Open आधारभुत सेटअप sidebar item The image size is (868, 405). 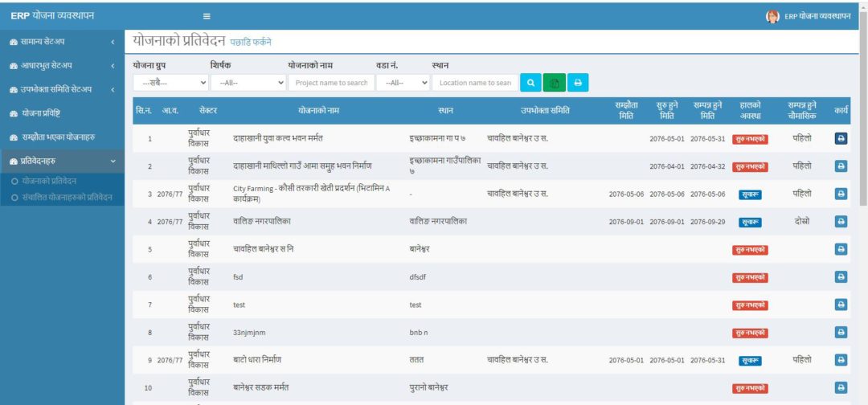pos(62,66)
